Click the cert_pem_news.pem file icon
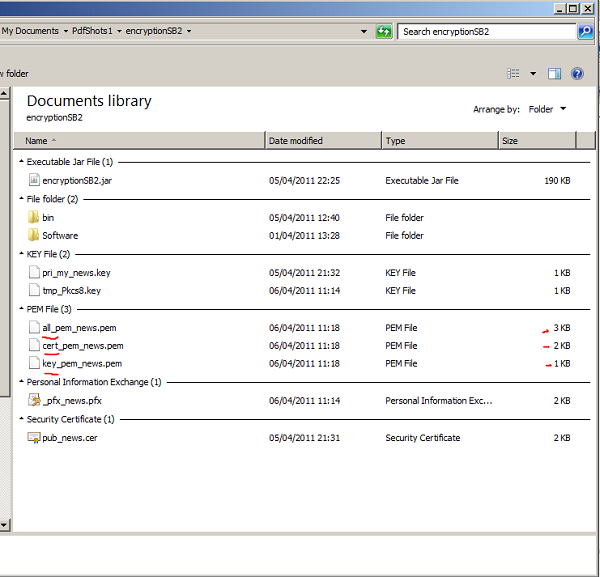This screenshot has width=600, height=577. [34, 345]
